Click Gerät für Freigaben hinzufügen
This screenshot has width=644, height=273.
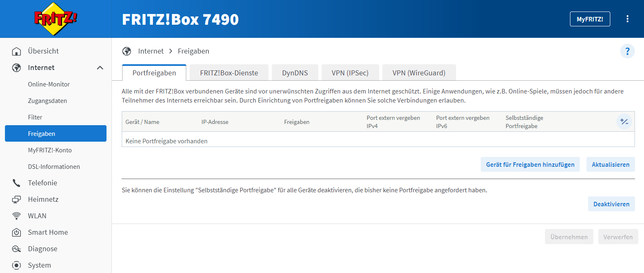[x=530, y=164]
